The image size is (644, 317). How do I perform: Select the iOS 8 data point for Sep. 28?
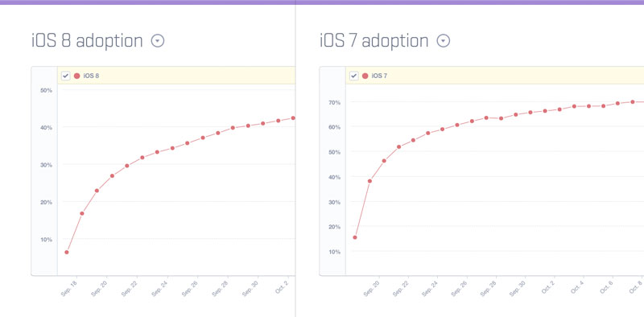tap(233, 128)
